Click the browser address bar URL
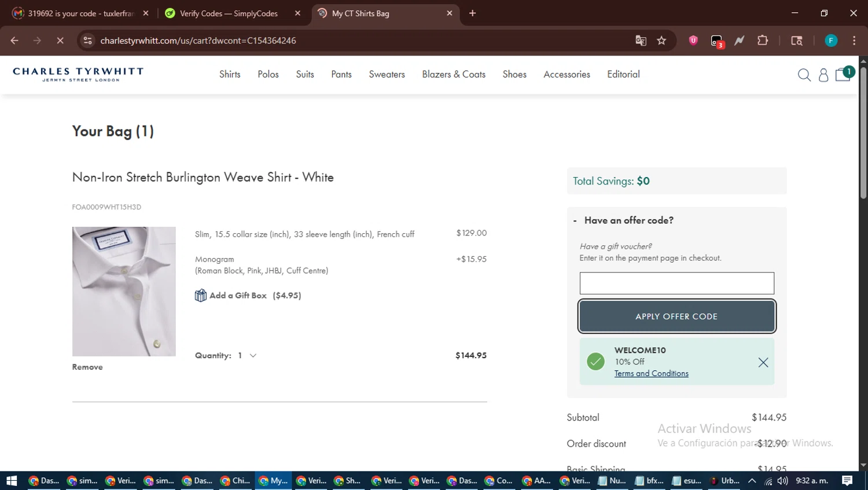 (x=198, y=40)
